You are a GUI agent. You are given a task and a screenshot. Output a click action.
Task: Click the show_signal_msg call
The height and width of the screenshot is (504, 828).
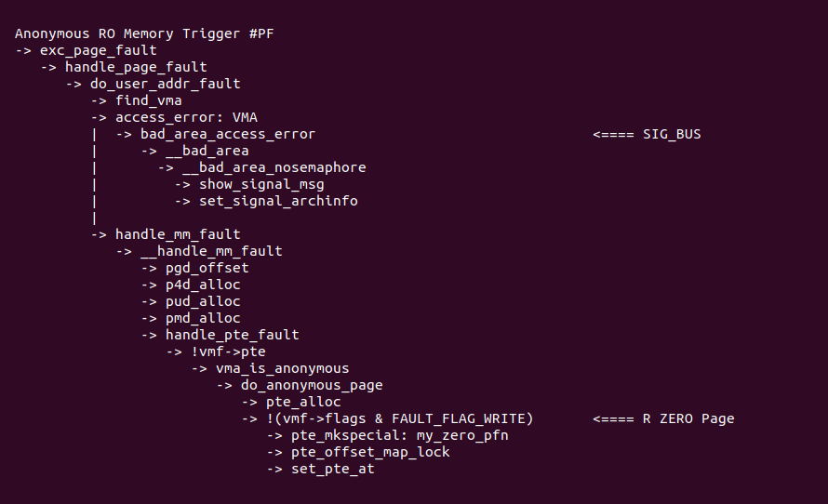click(x=261, y=184)
